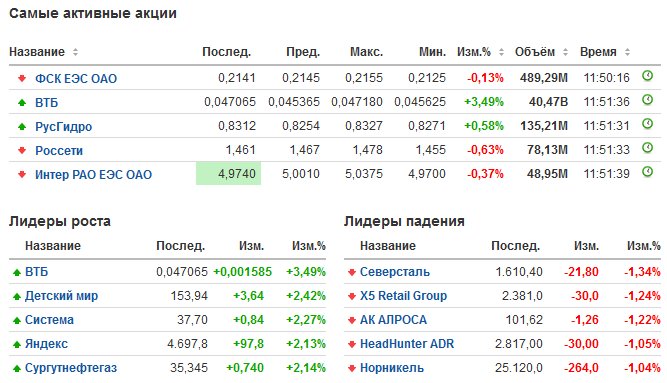Click green up arrow beside РусГидро in active table
This screenshot has width=667, height=383.
pyautogui.click(x=22, y=126)
